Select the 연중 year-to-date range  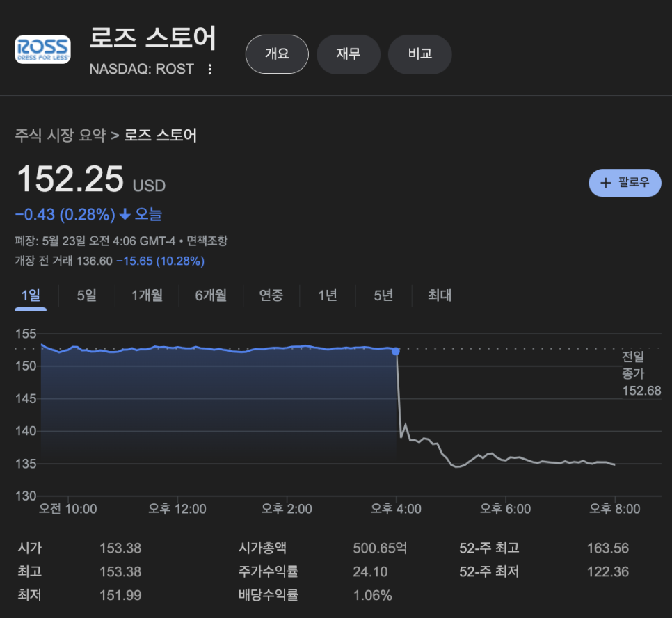[271, 295]
